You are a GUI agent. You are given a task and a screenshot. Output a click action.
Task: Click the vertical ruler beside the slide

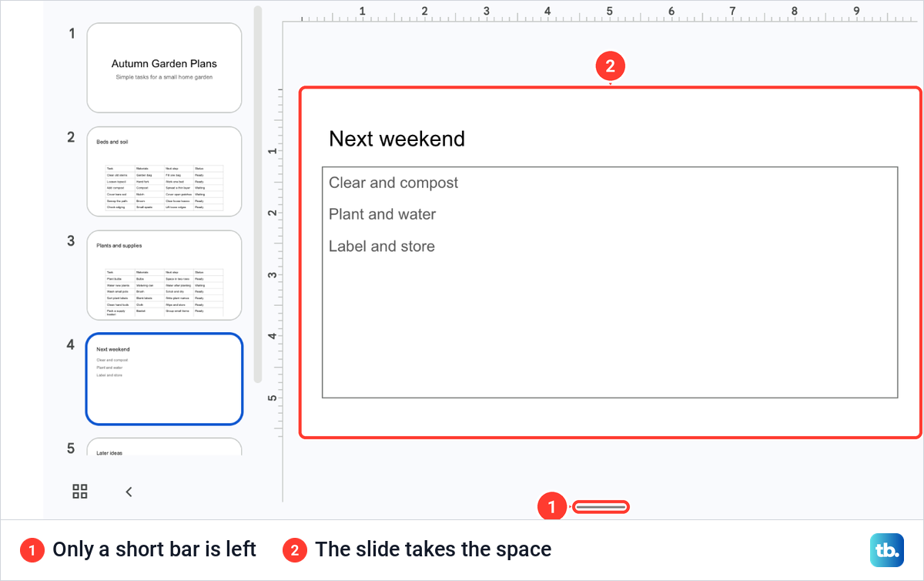274,262
